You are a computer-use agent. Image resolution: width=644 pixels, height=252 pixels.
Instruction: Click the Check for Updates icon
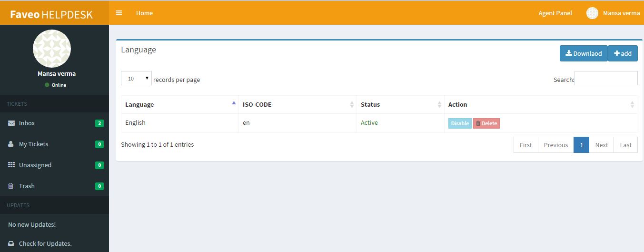11,243
